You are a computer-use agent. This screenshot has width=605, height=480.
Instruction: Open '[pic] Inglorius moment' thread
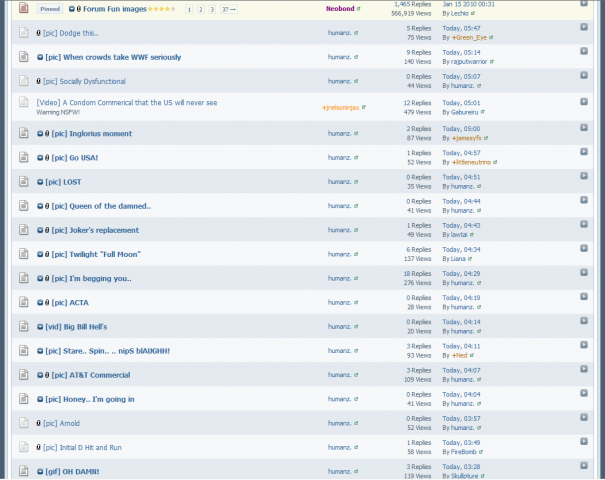pyautogui.click(x=92, y=134)
